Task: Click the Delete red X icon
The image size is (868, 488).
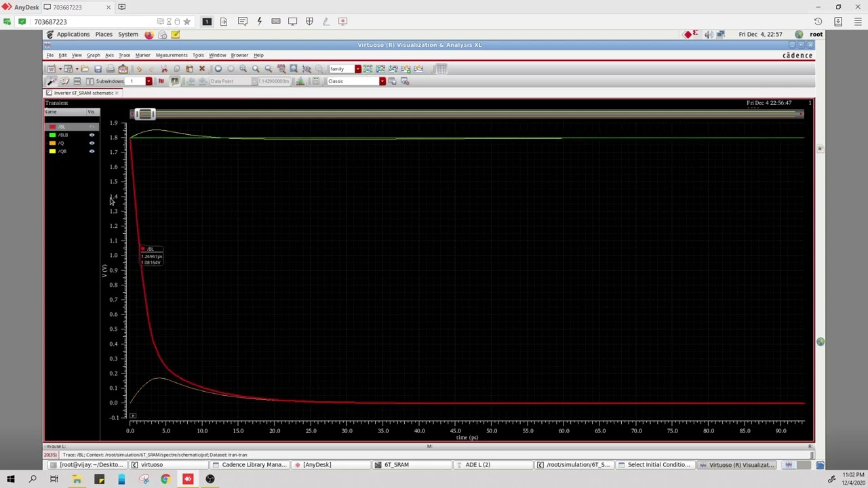Action: click(202, 68)
